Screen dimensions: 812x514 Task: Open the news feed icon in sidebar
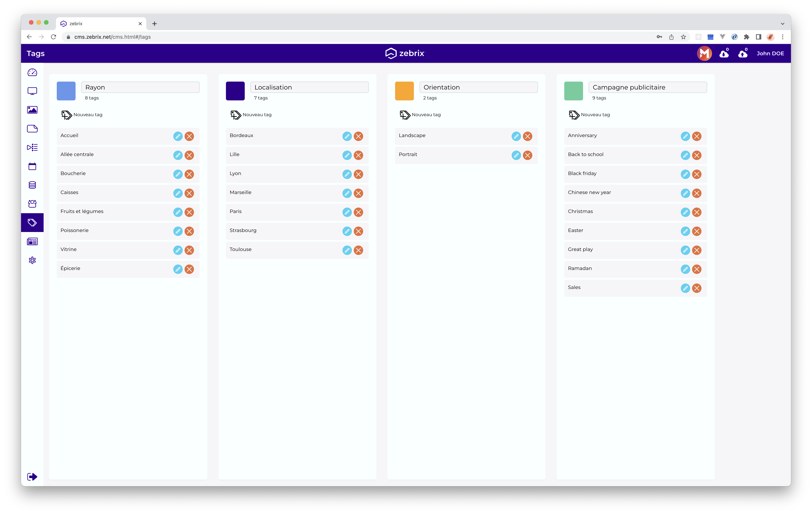(32, 241)
